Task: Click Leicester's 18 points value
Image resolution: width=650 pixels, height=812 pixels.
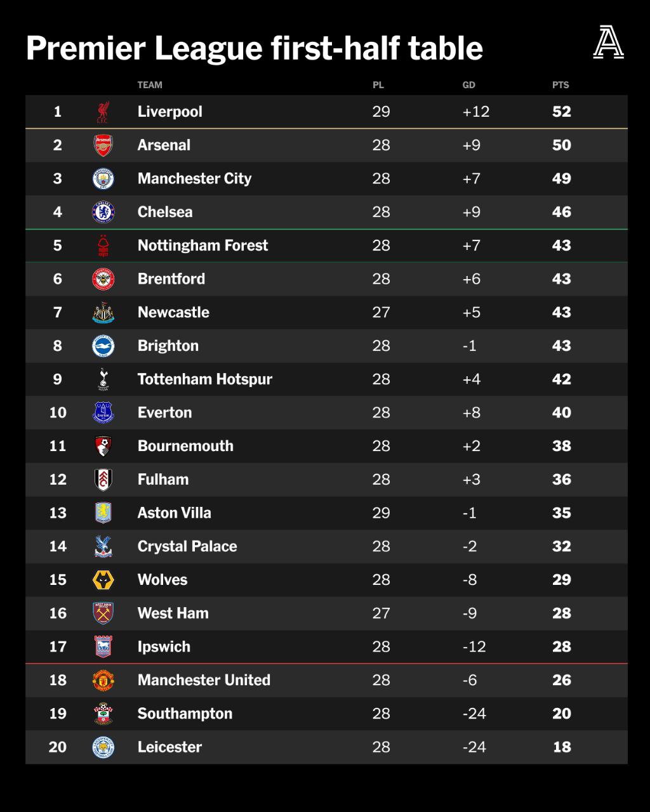Action: (562, 747)
